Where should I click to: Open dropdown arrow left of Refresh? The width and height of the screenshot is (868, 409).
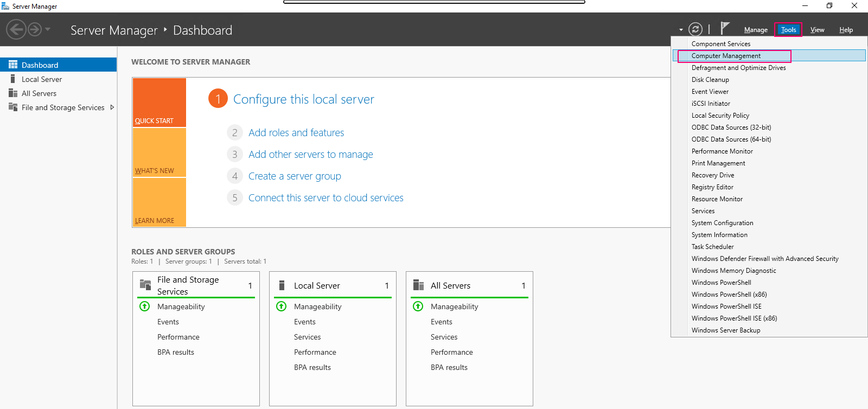(681, 30)
